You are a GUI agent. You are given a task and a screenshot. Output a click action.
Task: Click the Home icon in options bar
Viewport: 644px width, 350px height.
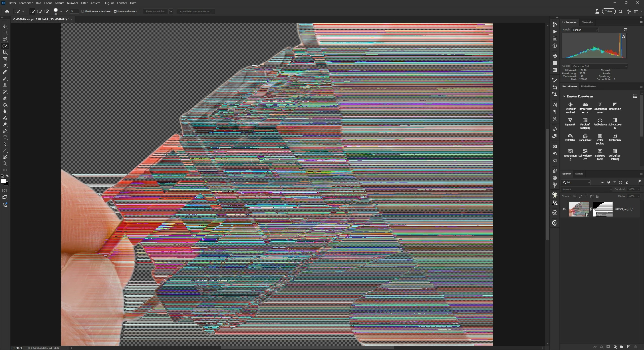(x=7, y=12)
